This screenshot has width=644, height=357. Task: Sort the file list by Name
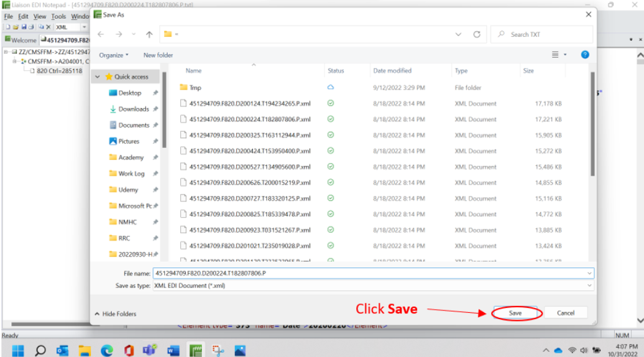pos(193,71)
